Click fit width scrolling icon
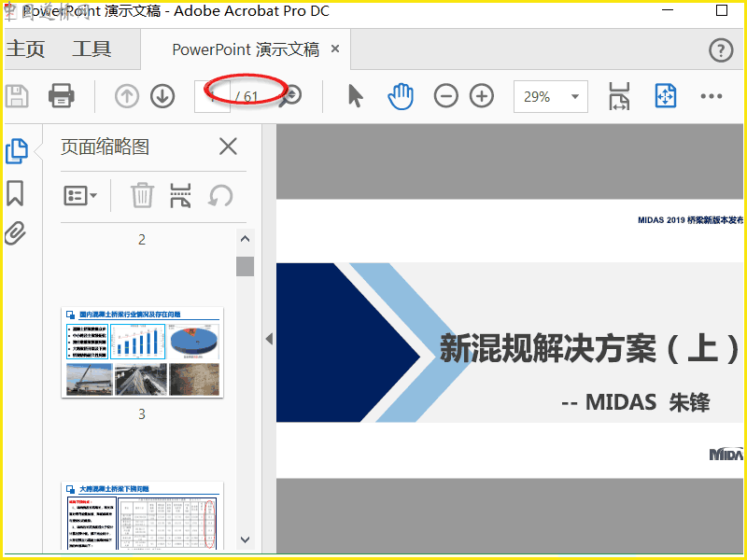Viewport: 747px width, 560px height. click(619, 96)
